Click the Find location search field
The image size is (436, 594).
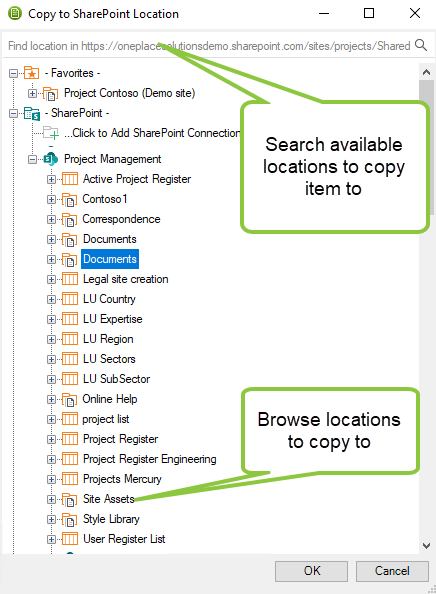209,46
